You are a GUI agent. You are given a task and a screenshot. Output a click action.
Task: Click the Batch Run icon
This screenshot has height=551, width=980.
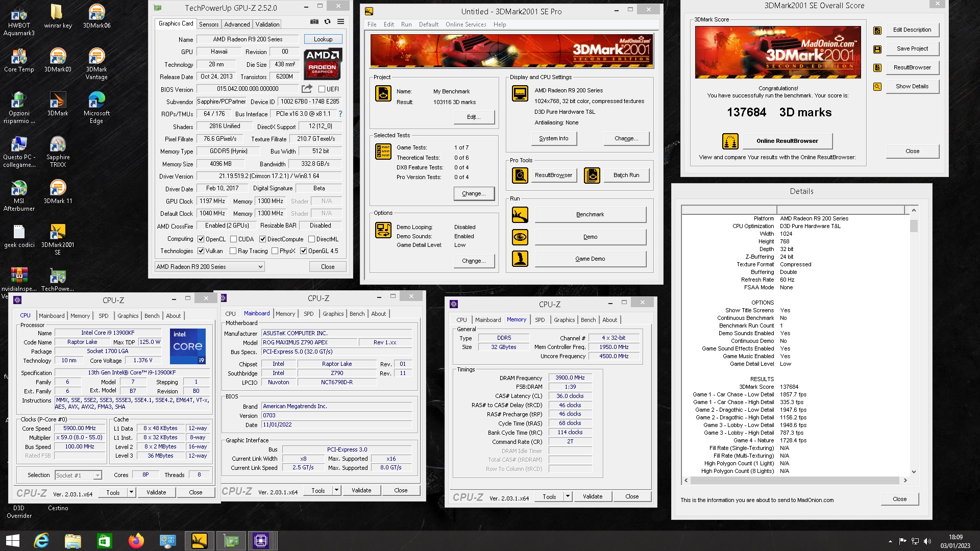(592, 176)
